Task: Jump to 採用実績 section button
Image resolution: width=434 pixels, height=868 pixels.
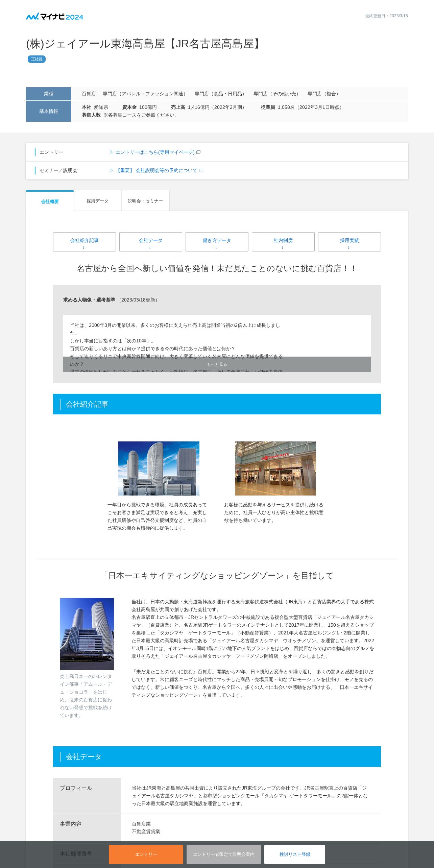Action: pyautogui.click(x=349, y=242)
